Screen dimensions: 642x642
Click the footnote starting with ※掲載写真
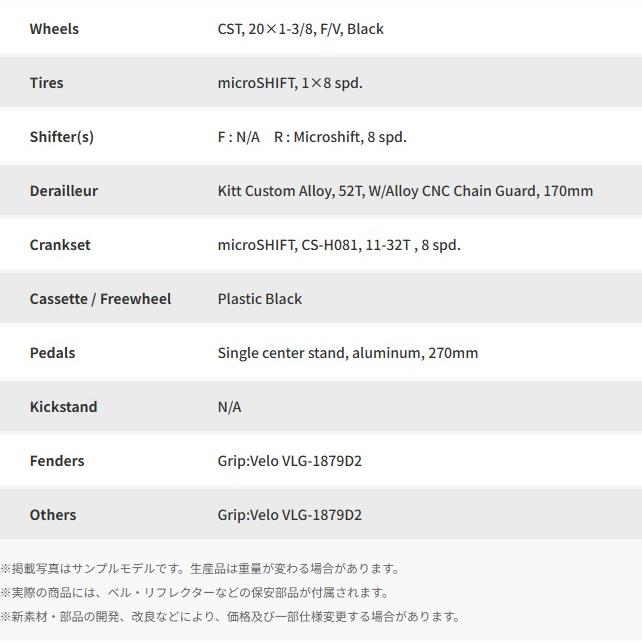click(200, 569)
